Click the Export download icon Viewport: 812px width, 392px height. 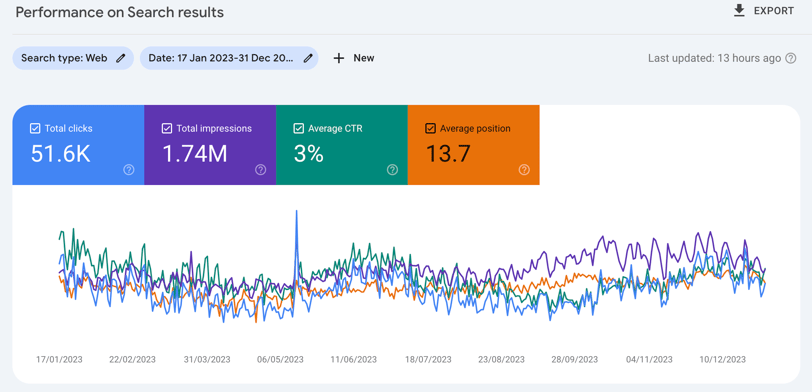click(739, 10)
